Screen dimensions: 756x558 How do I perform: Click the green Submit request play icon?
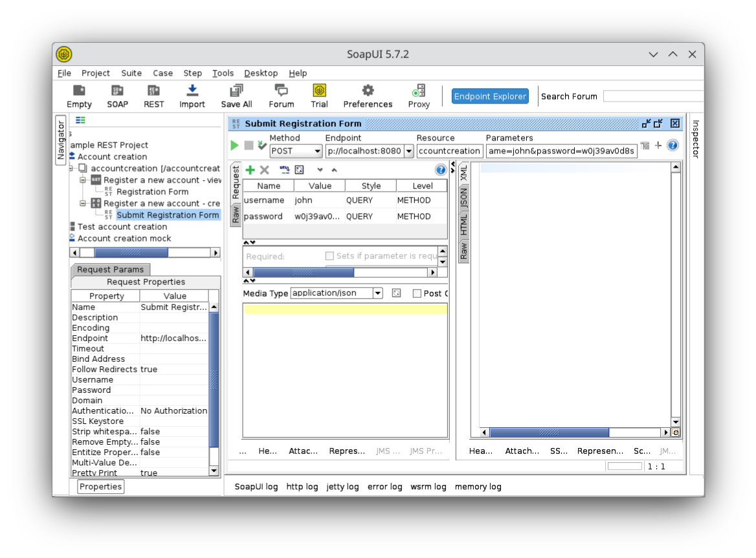pyautogui.click(x=234, y=146)
